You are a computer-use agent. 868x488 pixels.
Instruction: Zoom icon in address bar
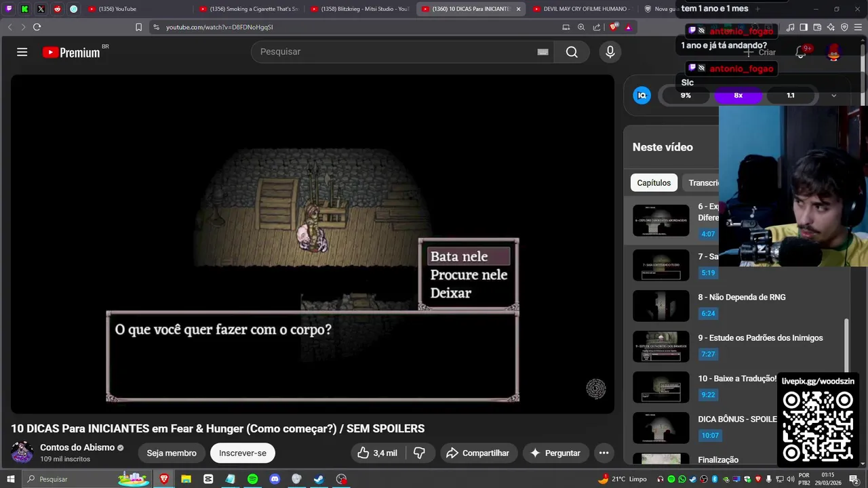[x=581, y=27]
